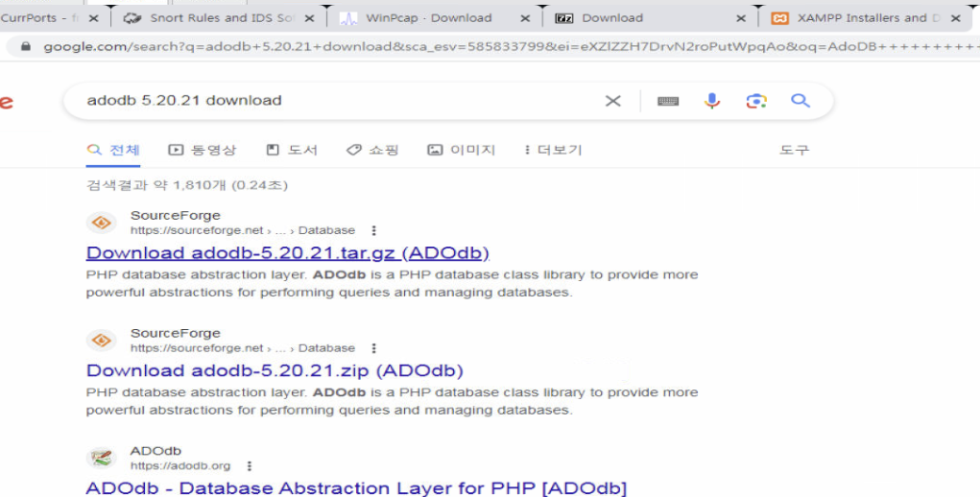Image resolution: width=980 pixels, height=497 pixels.
Task: Expand the 더보기 (More) filter menu
Action: click(553, 150)
